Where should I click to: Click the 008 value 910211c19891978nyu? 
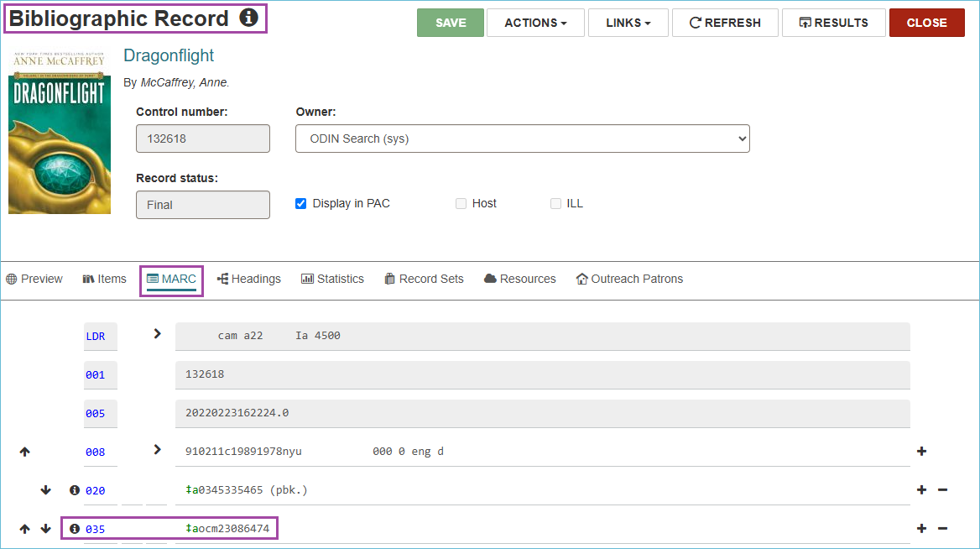244,452
